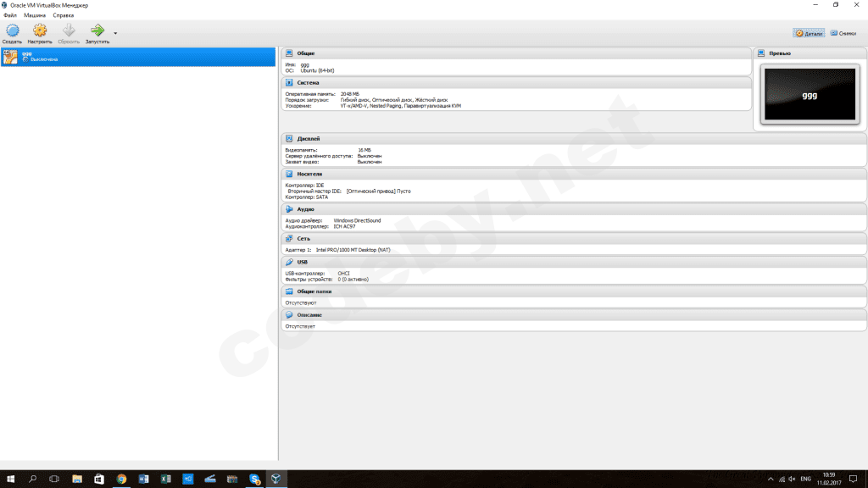Image resolution: width=868 pixels, height=488 pixels.
Task: Click the OS value 'Ubuntu (64-bit)'
Action: (317, 71)
